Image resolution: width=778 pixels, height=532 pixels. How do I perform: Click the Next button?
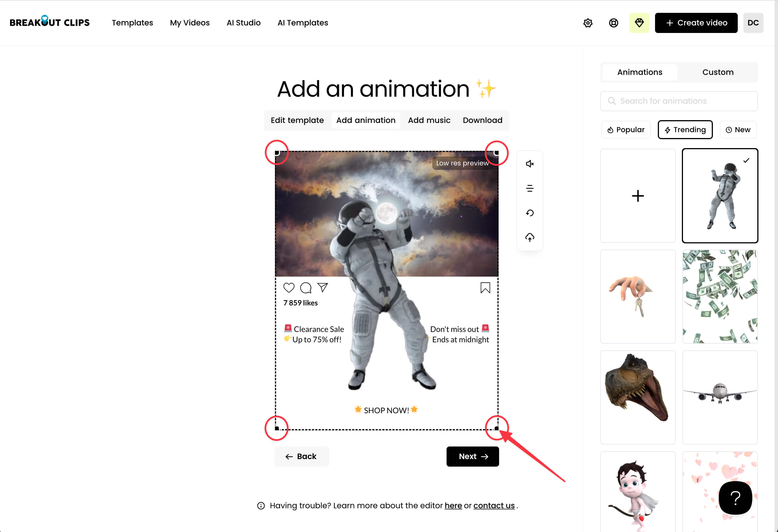click(x=472, y=456)
